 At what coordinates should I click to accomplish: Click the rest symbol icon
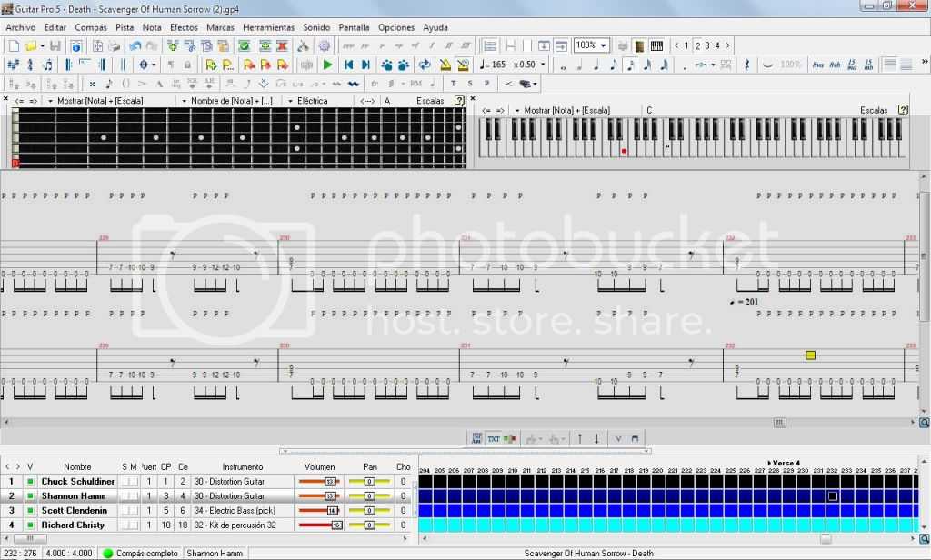pyautogui.click(x=747, y=65)
